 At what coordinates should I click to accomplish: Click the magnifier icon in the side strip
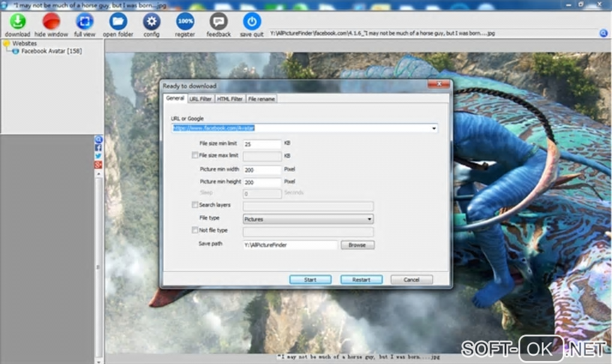(98, 139)
